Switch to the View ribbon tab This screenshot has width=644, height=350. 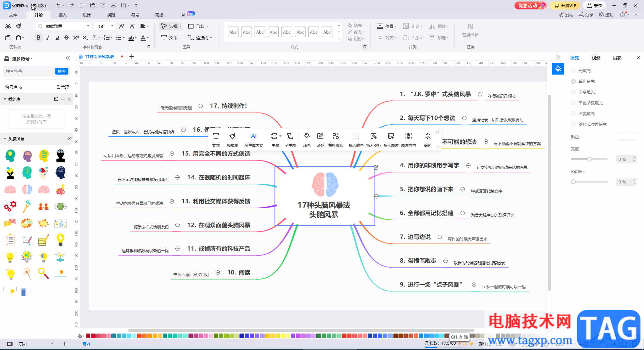pyautogui.click(x=111, y=15)
